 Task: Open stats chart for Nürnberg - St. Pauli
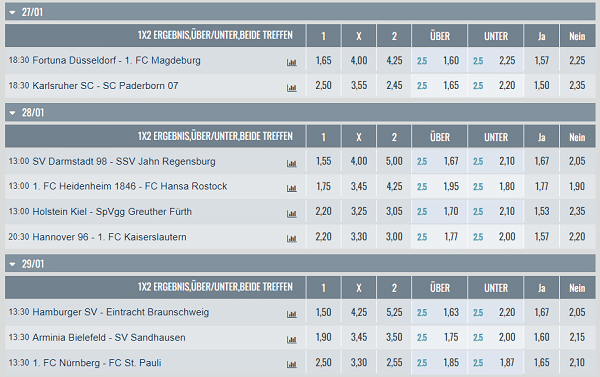[x=292, y=365]
